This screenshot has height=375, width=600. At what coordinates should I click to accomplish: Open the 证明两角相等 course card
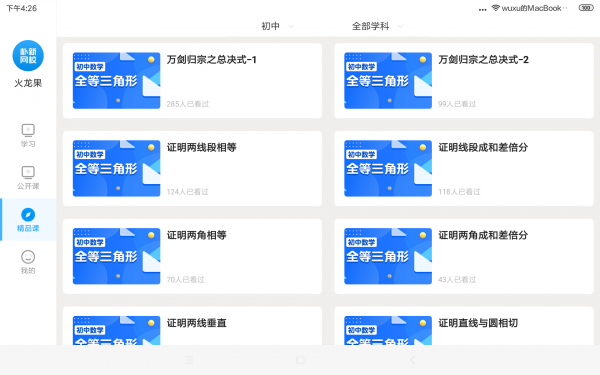pyautogui.click(x=192, y=256)
